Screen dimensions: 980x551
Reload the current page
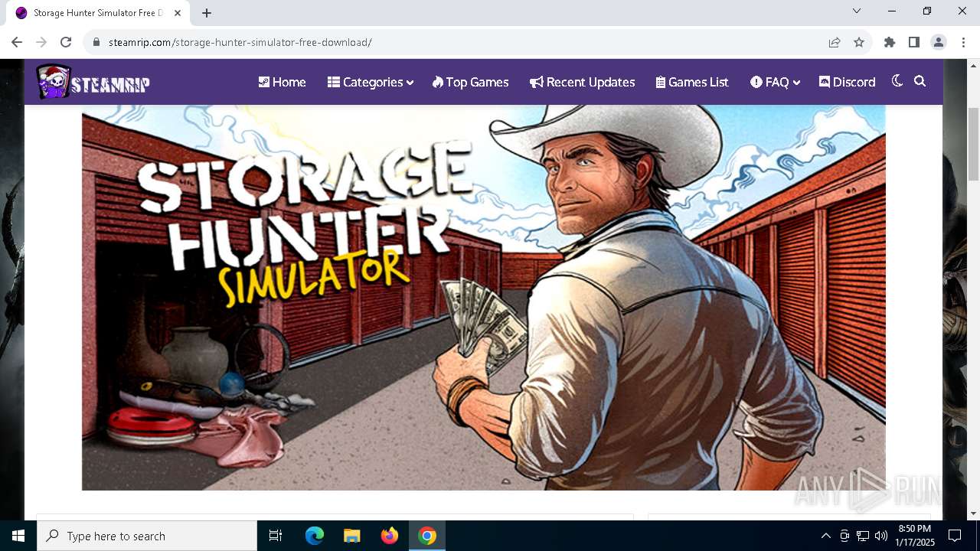66,42
